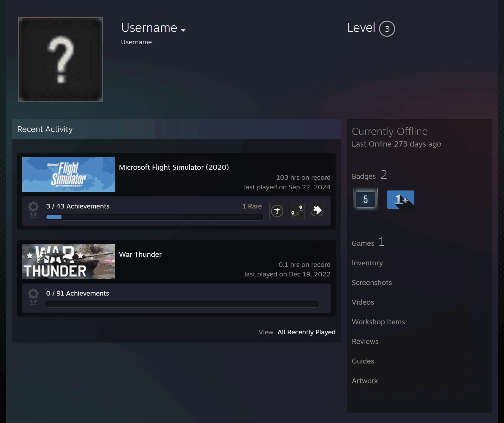View the plus-circle achievement icon
Viewport: 504px width, 423px height.
[277, 211]
